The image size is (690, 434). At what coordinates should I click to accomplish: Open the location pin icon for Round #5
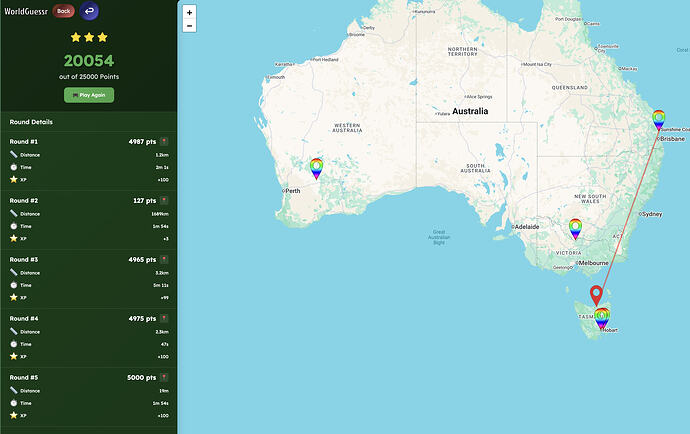(164, 377)
